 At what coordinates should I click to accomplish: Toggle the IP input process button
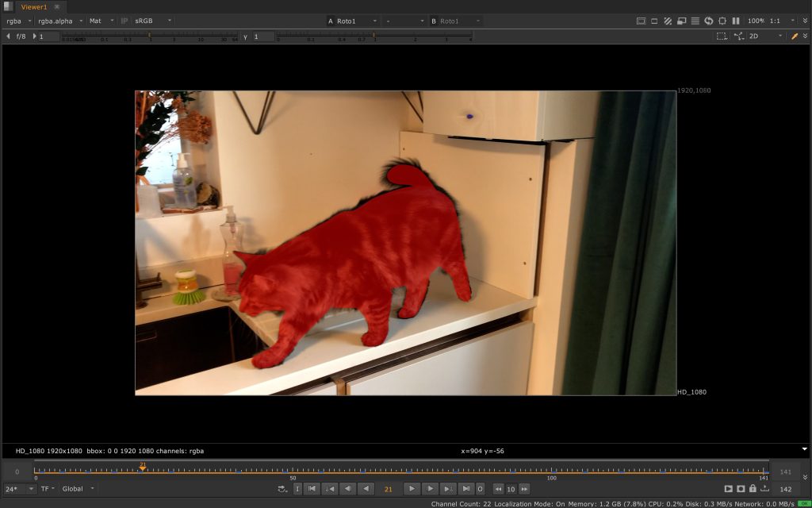point(124,21)
